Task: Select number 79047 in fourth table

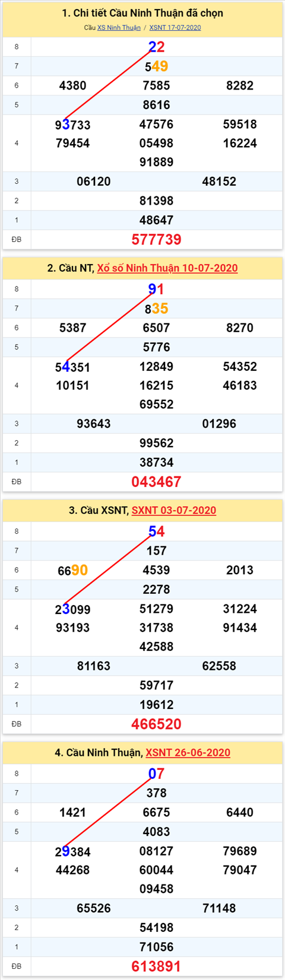Action: [x=240, y=870]
